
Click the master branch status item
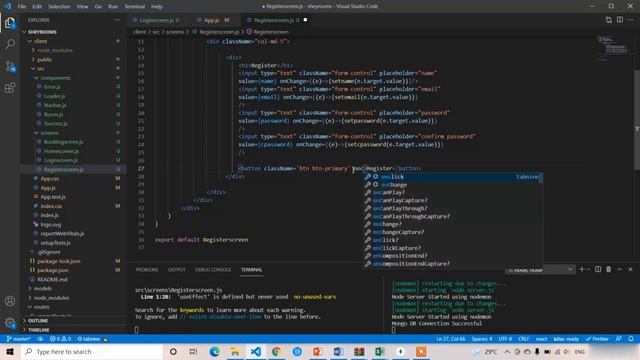click(19, 339)
